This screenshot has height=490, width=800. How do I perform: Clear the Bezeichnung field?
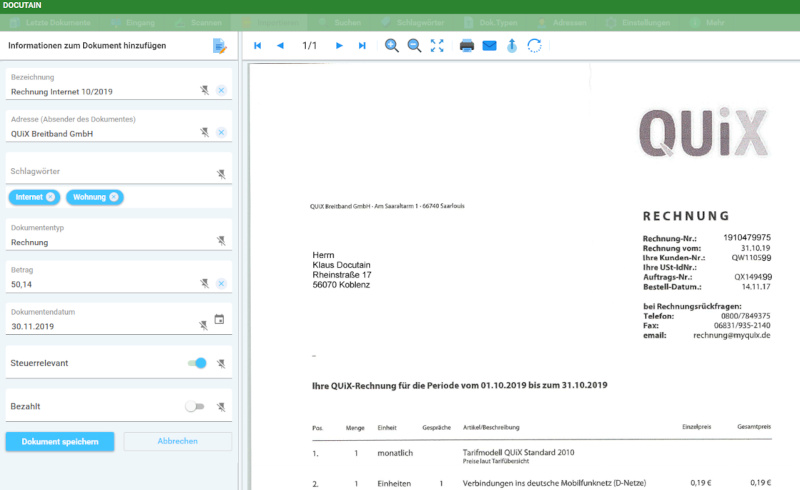point(221,90)
